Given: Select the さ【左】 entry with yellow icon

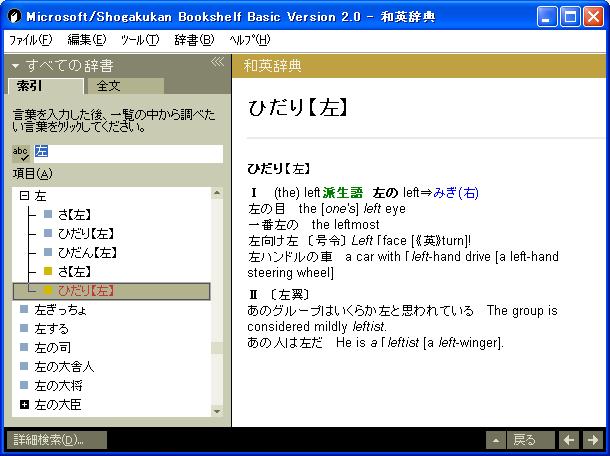Looking at the screenshot, I should 74,272.
